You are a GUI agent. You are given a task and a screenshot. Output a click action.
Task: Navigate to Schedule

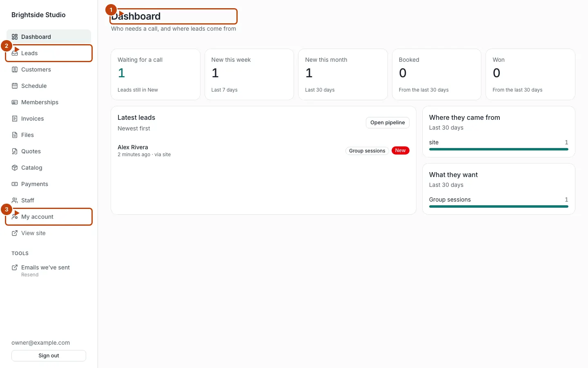tap(49, 86)
